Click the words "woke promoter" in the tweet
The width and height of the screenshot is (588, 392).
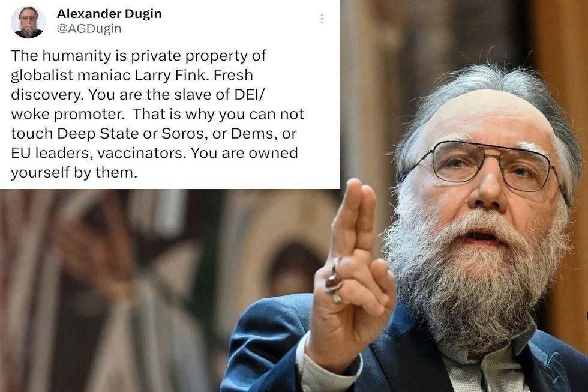point(67,114)
